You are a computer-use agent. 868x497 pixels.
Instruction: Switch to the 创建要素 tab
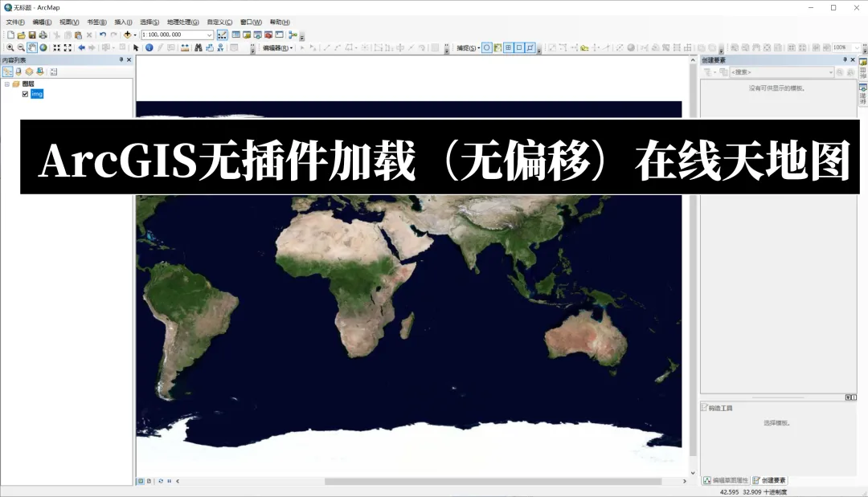click(x=769, y=480)
